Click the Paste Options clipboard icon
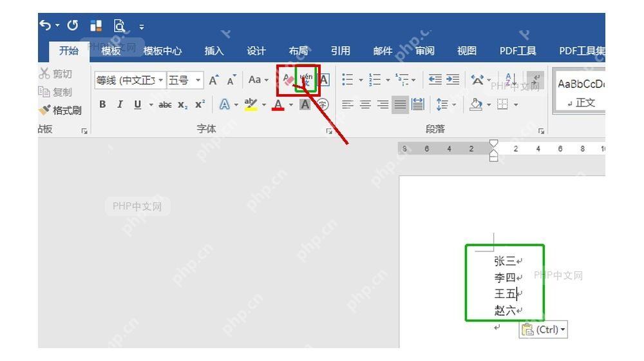Viewport: 644px width, 361px height. coord(527,329)
